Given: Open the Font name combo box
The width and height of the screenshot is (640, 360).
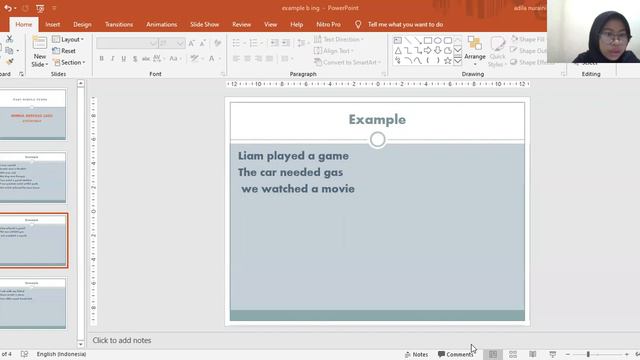Looking at the screenshot, I should point(127,43).
